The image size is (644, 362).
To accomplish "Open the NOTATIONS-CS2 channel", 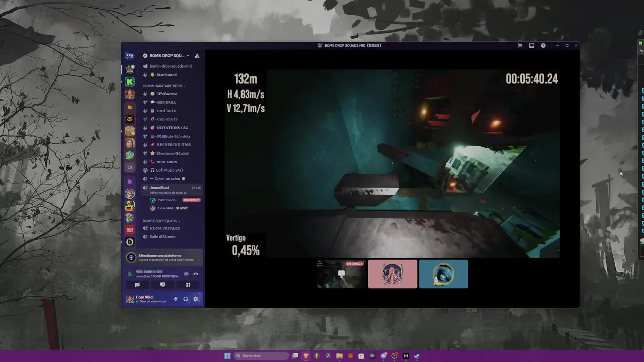I will (x=171, y=128).
